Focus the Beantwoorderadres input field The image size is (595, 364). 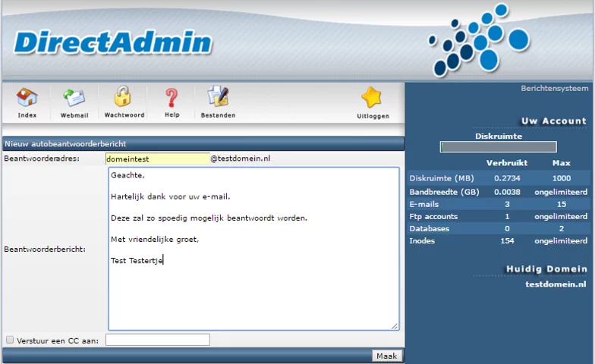coord(158,158)
